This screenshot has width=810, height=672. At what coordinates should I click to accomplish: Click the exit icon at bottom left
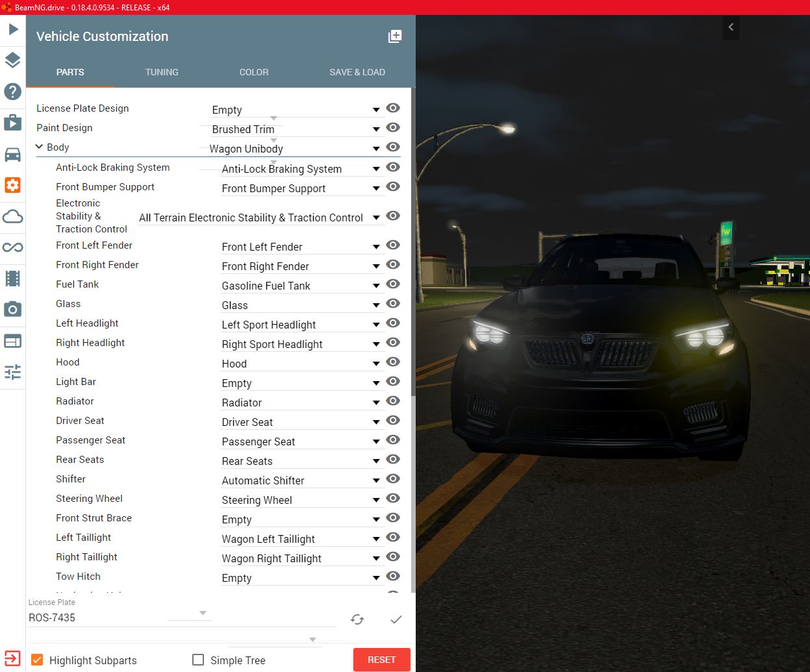point(12,658)
